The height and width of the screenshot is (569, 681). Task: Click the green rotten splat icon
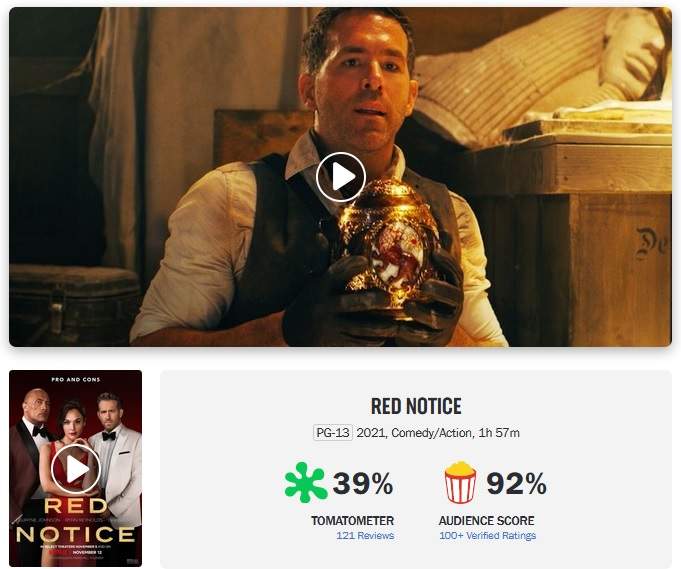point(306,483)
